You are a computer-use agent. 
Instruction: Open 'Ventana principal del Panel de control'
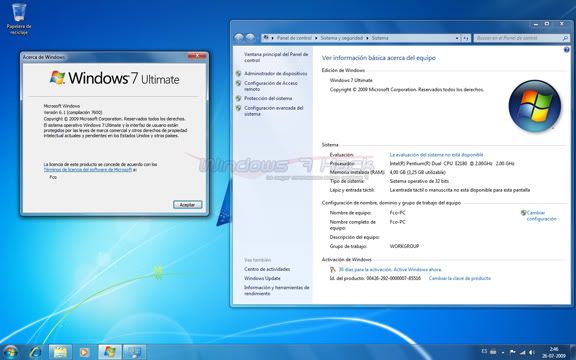276,57
